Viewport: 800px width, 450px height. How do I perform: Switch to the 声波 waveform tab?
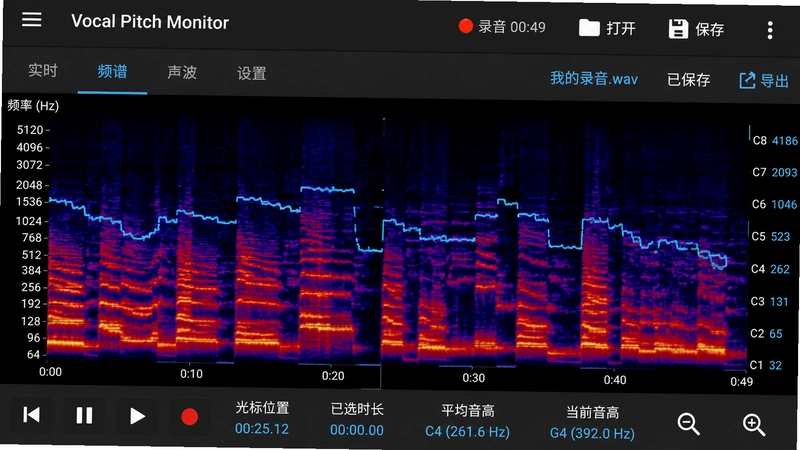(x=182, y=72)
